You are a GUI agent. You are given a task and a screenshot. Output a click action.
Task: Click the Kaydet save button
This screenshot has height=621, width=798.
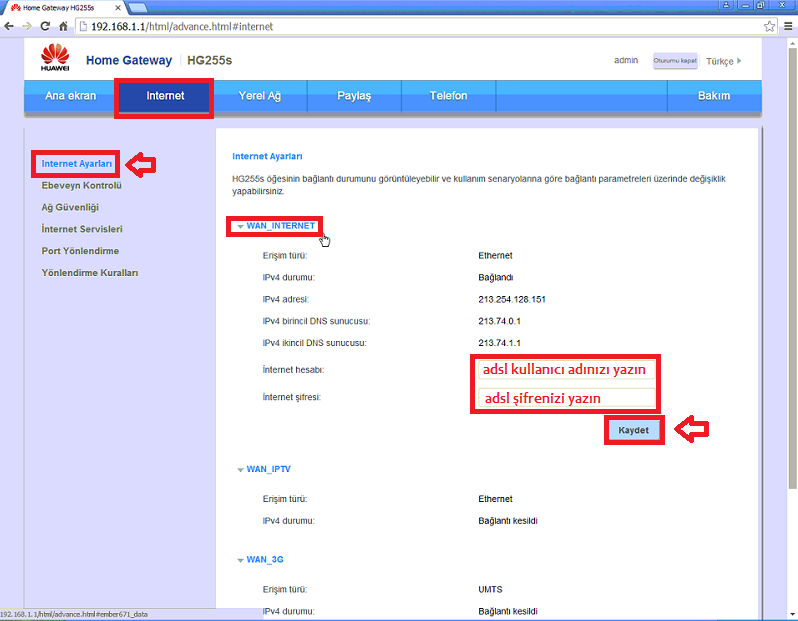[x=634, y=430]
